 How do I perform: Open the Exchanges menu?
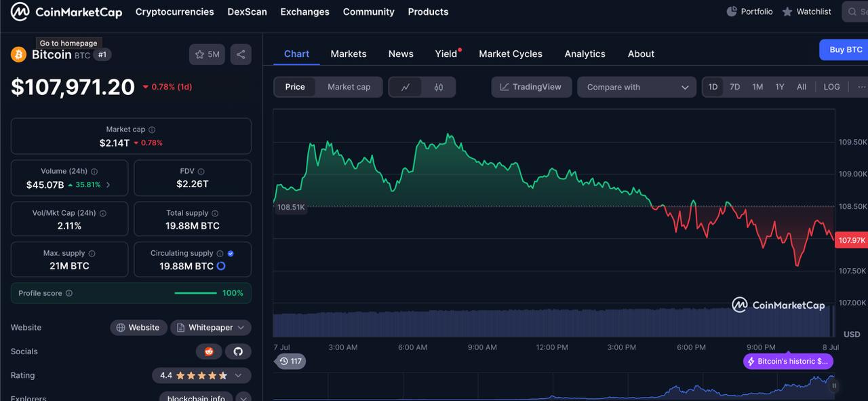(x=304, y=12)
